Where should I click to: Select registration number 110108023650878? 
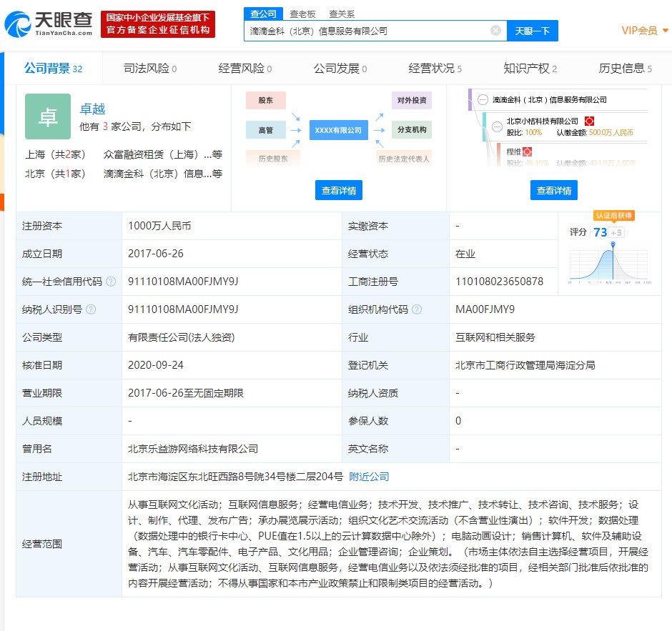click(499, 282)
